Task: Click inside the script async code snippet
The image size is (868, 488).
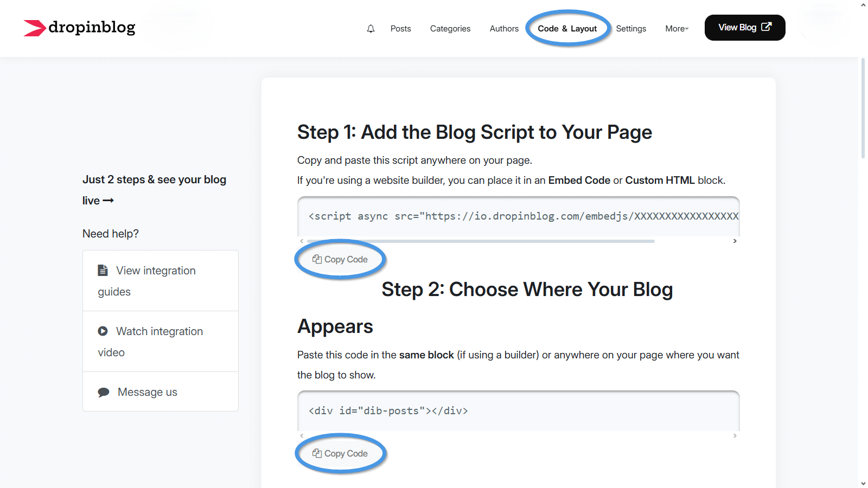Action: click(x=524, y=216)
